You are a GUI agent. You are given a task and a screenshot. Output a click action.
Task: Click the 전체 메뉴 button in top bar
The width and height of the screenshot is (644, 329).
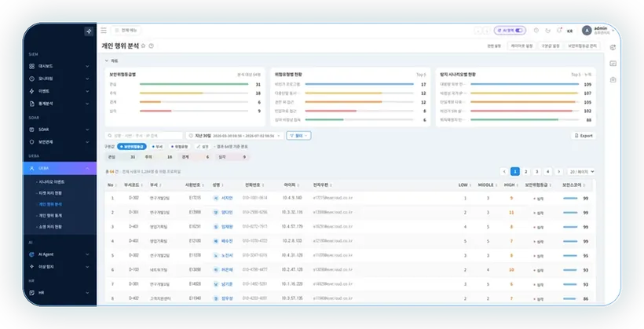(126, 31)
